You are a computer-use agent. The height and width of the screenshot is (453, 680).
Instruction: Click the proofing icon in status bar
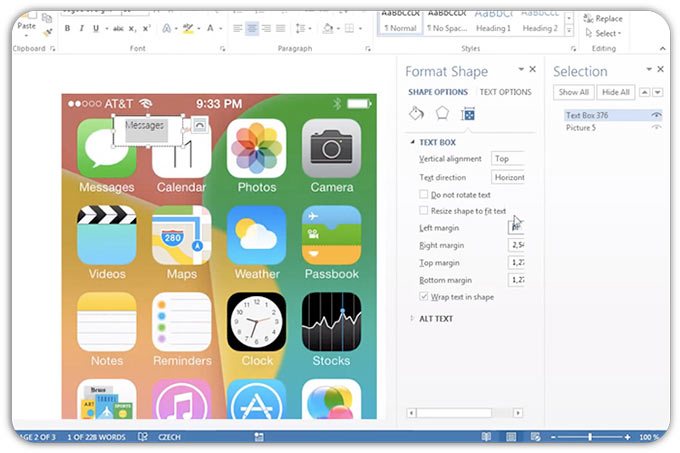(x=143, y=437)
